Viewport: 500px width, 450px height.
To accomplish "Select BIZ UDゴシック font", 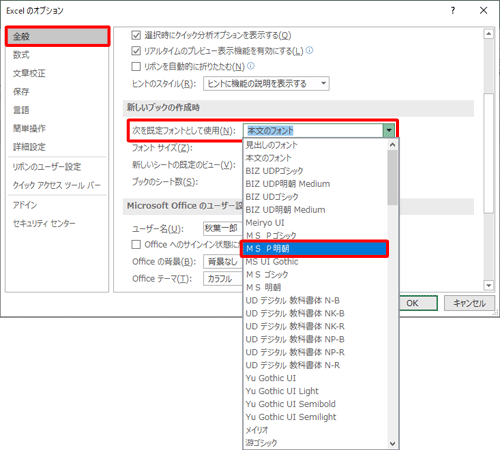I will 315,197.
